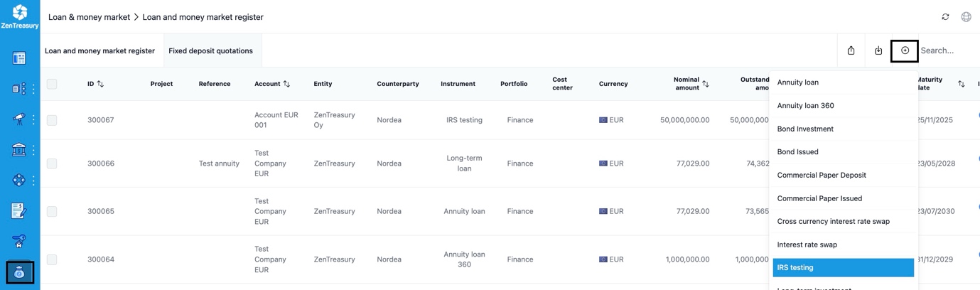
Task: Expand submenu dots beside register list icon
Action: [33, 89]
